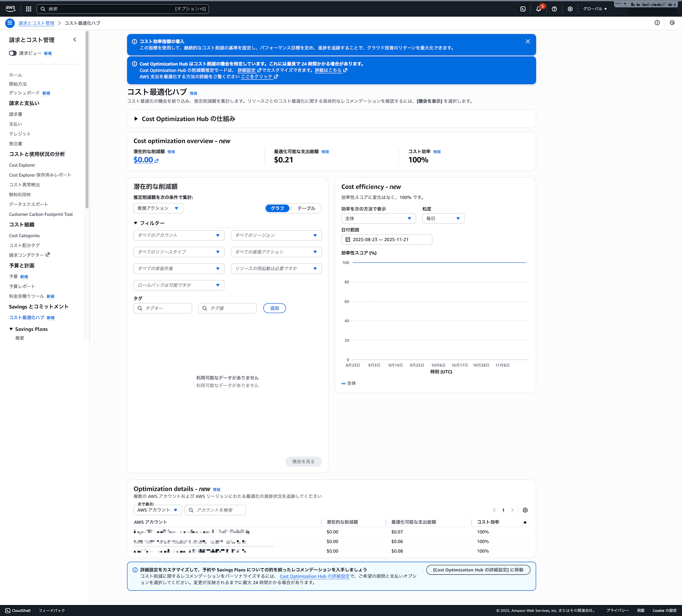Go to 予算レポート in the sidebar
This screenshot has height=616, width=682.
[x=22, y=286]
